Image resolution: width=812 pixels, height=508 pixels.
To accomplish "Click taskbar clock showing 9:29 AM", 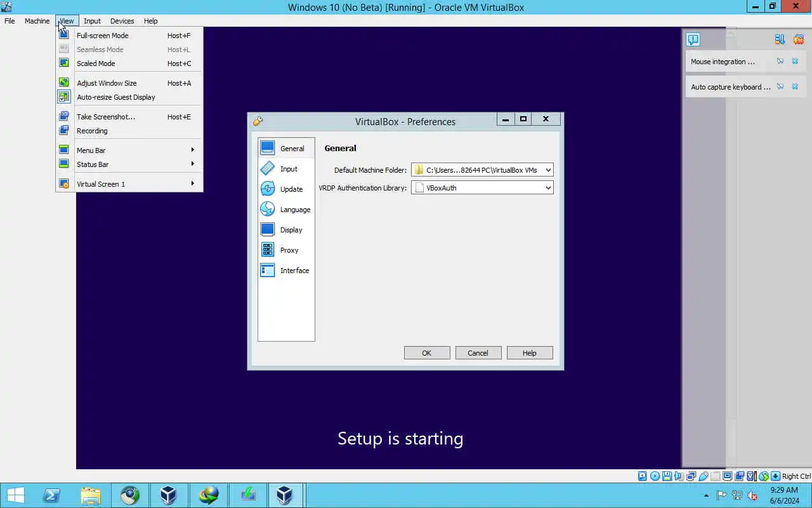I will point(784,495).
